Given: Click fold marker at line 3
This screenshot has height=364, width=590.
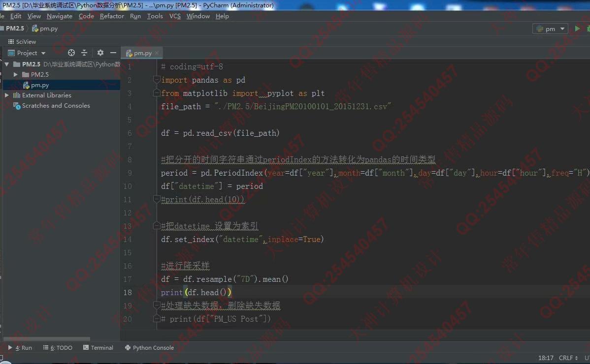Looking at the screenshot, I should (x=157, y=93).
